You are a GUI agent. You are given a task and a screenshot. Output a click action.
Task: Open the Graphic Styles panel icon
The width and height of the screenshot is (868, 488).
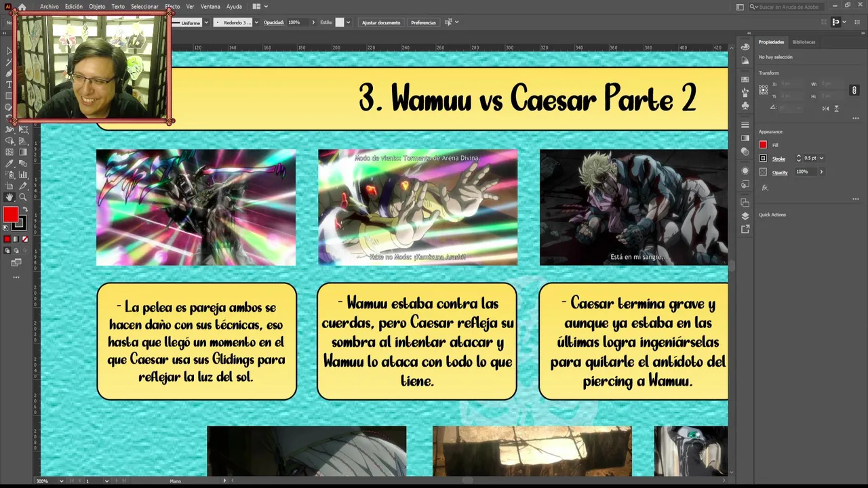point(745,184)
